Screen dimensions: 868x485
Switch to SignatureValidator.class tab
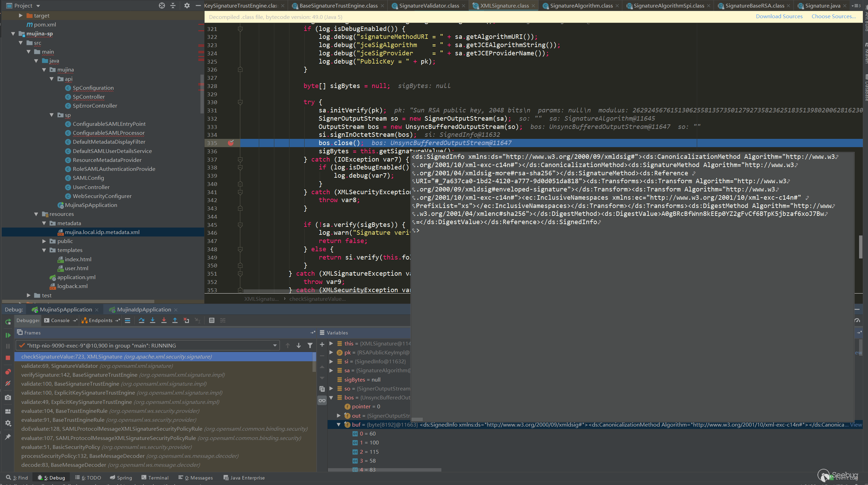click(429, 5)
